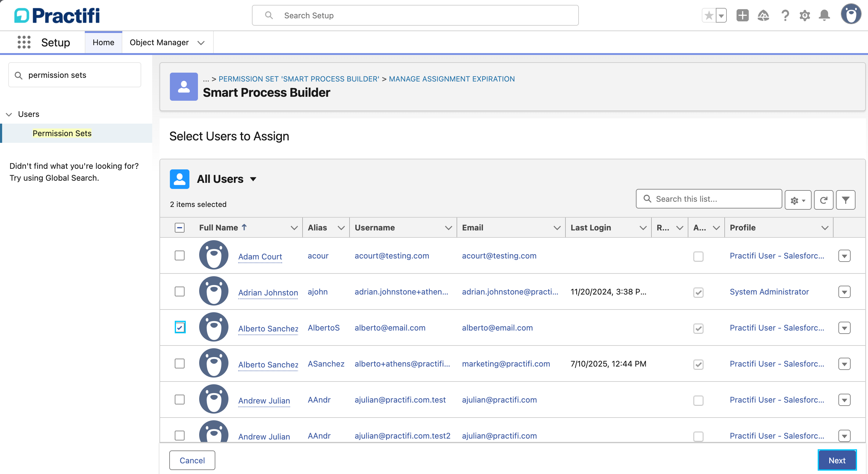Open the Adrian Johnston user link
Viewport: 868px width, 474px height.
(268, 293)
